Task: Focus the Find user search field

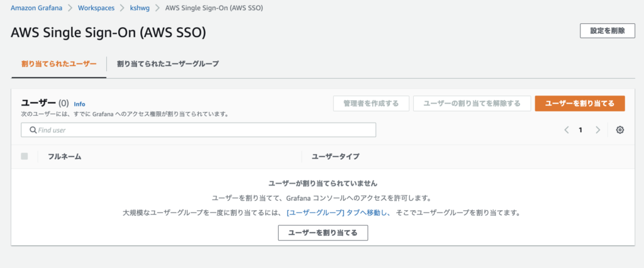Action: click(198, 130)
